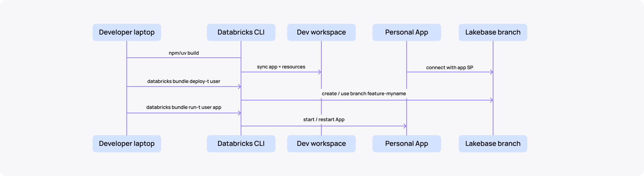Click the top Databricks CLI box

(x=241, y=32)
